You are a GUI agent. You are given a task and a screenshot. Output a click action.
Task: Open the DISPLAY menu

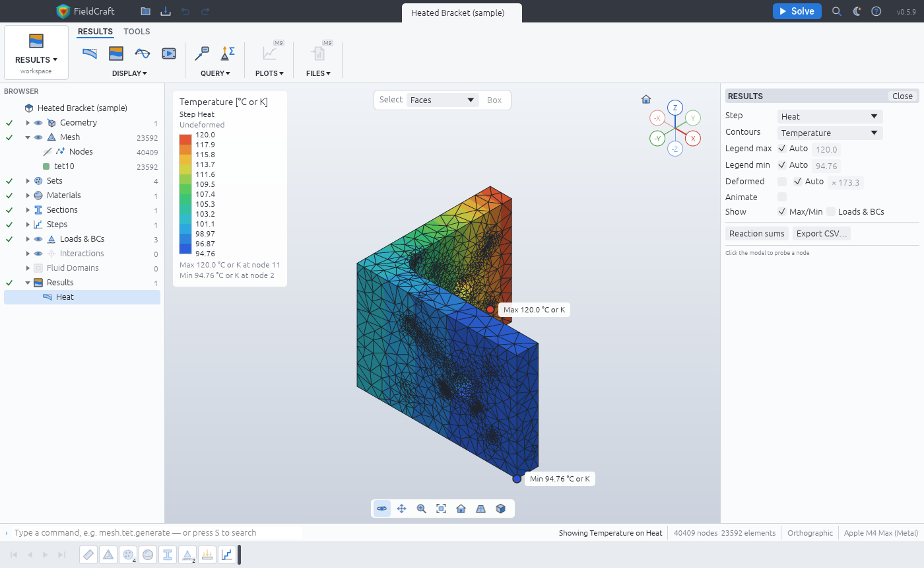pos(129,73)
